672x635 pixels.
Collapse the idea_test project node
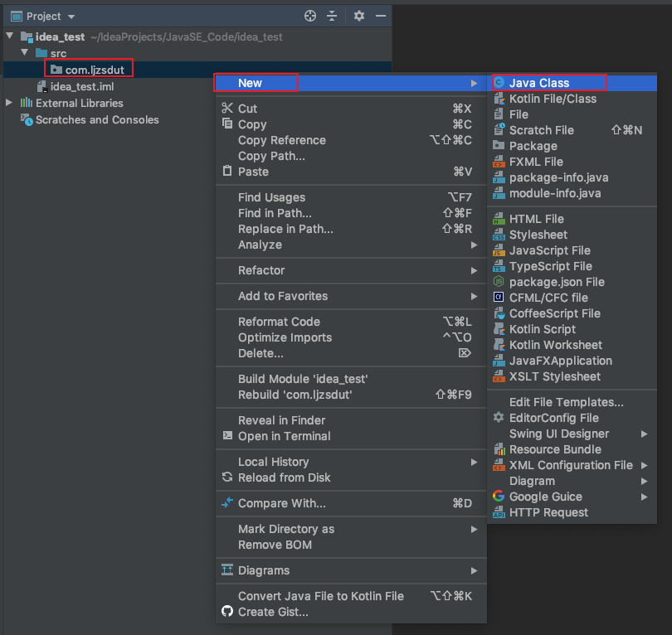click(10, 36)
